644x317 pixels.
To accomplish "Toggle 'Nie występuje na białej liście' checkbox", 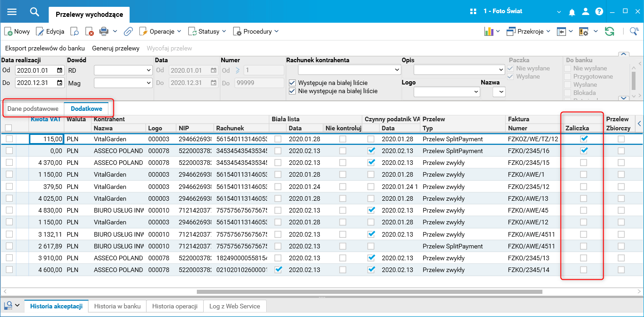I will [293, 91].
